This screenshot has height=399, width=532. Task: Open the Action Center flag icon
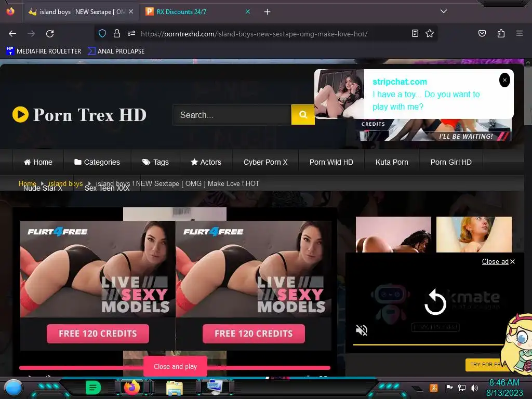coord(449,388)
